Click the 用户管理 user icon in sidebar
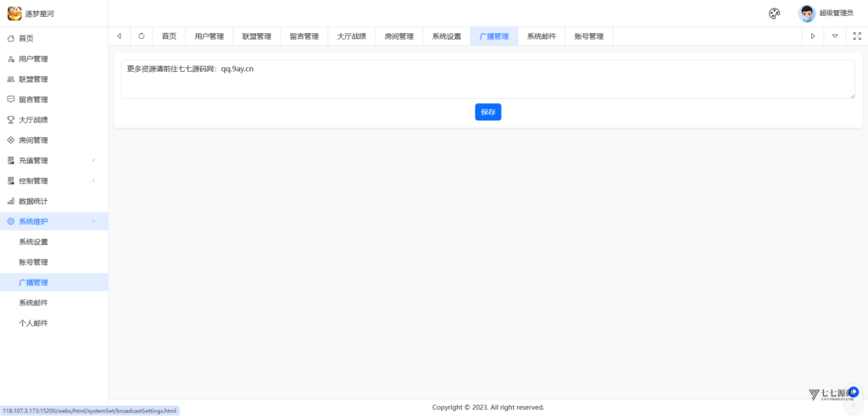868x416 pixels. (x=10, y=59)
